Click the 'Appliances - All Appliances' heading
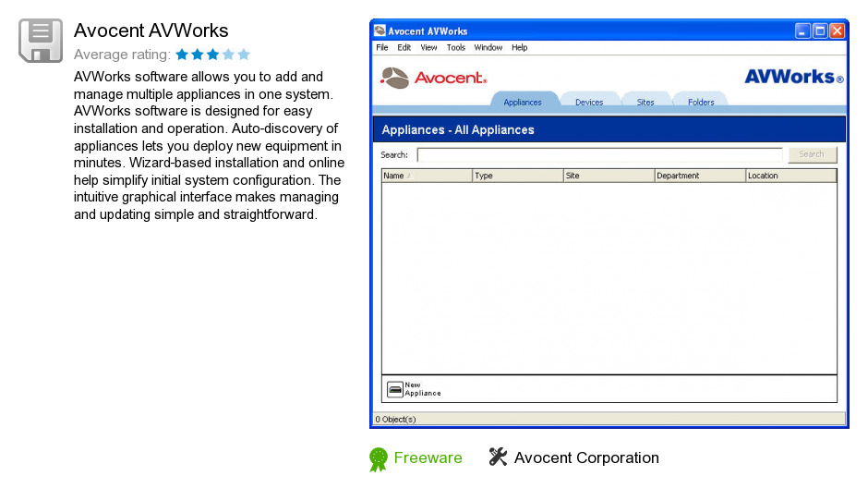Screen dimensions: 868x500 tap(458, 129)
